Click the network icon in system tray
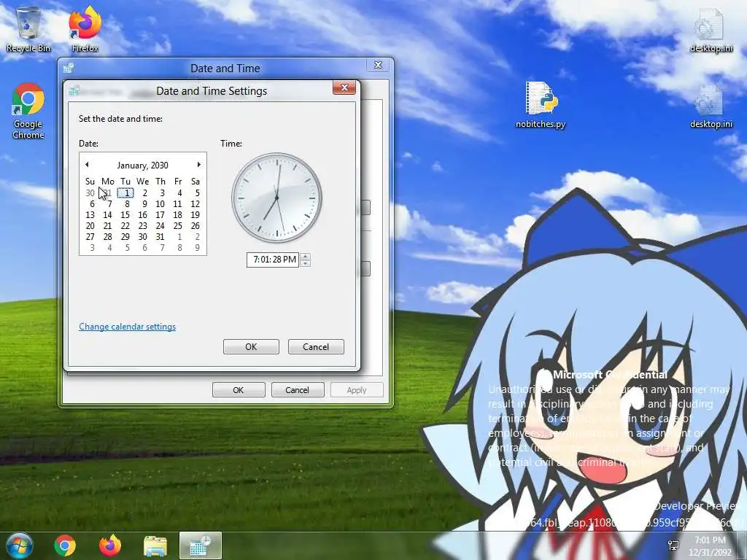Image resolution: width=747 pixels, height=560 pixels. click(x=673, y=545)
